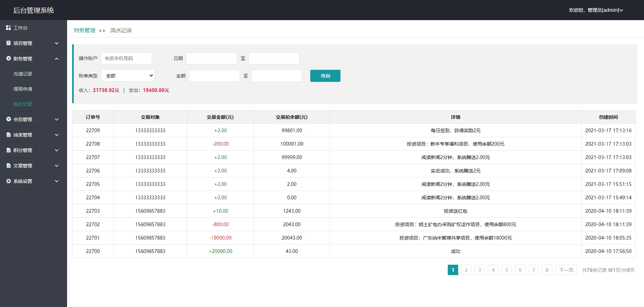The width and height of the screenshot is (644, 307).
Task: Click the 工作台 dashboard icon
Action: (x=8, y=28)
